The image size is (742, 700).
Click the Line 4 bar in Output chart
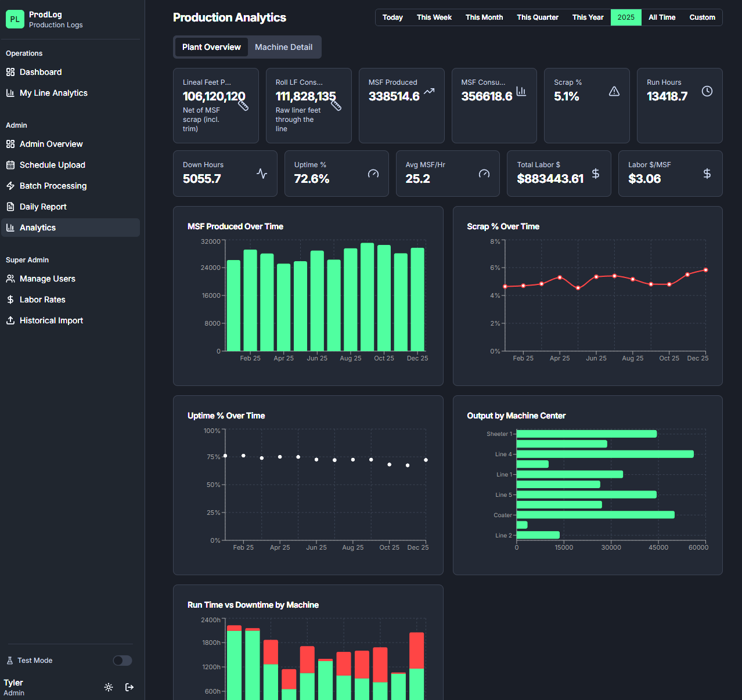[605, 454]
